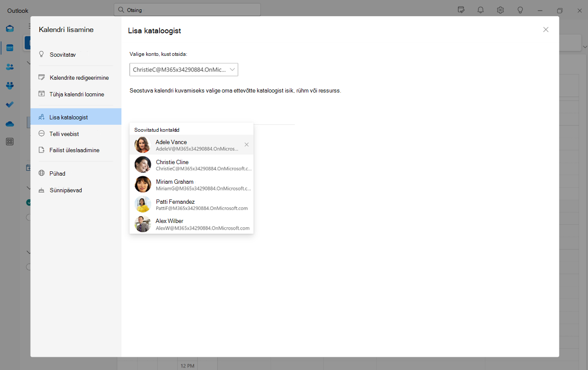Viewport: 588px width, 370px height.
Task: Click the globe icon beside Pühad
Action: [x=41, y=173]
